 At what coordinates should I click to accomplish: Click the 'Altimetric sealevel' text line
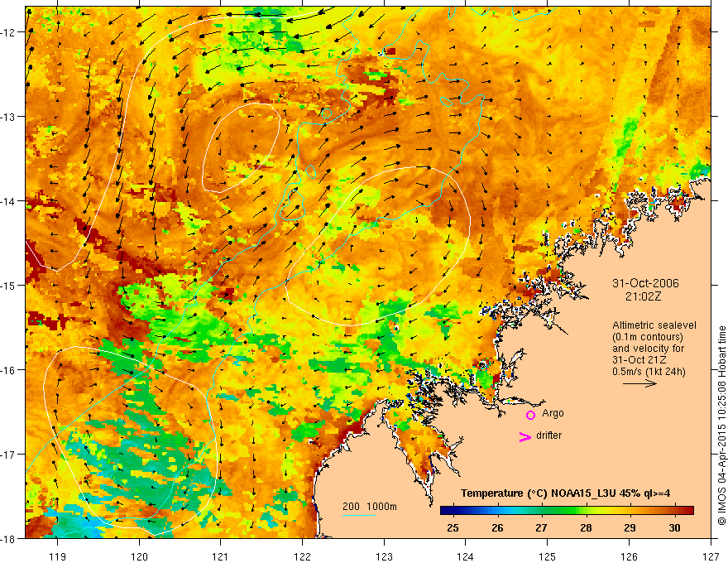tap(654, 325)
